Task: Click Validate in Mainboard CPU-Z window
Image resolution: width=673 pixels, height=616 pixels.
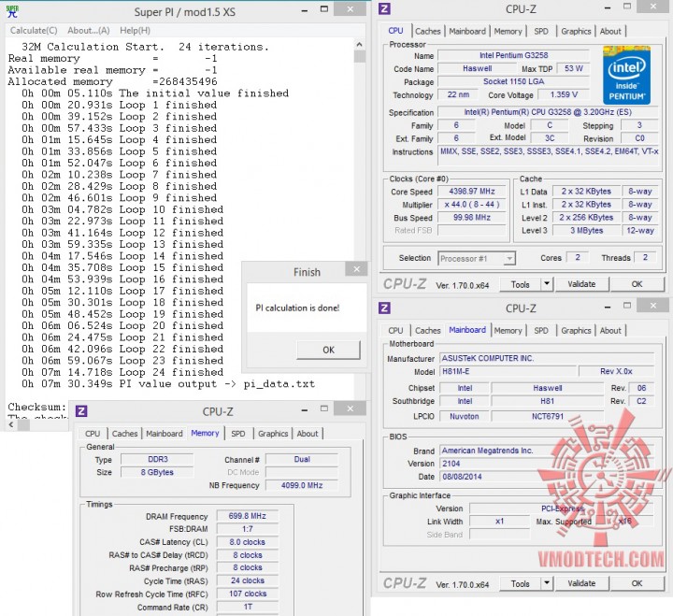Action: click(x=581, y=583)
